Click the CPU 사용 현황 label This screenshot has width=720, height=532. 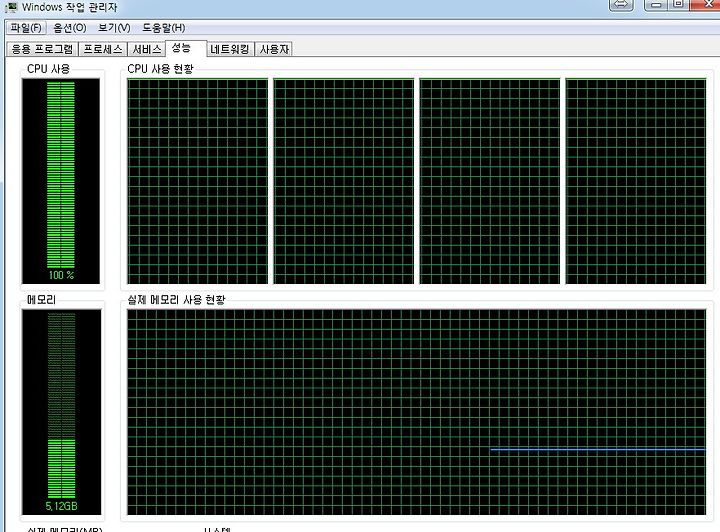click(161, 69)
